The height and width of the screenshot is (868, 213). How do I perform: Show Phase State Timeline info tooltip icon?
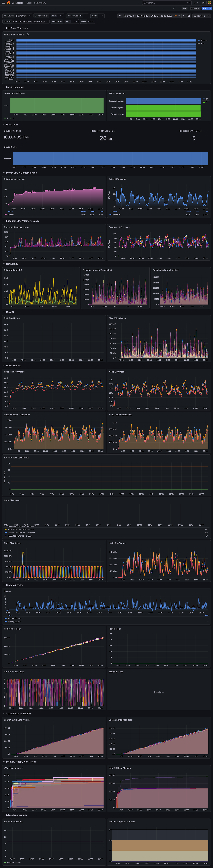pyautogui.click(x=28, y=34)
